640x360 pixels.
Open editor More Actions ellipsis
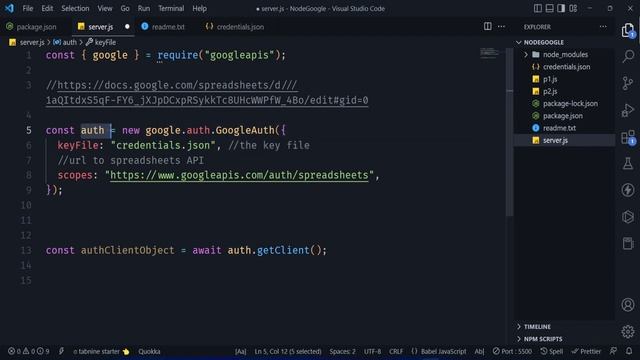click(501, 27)
